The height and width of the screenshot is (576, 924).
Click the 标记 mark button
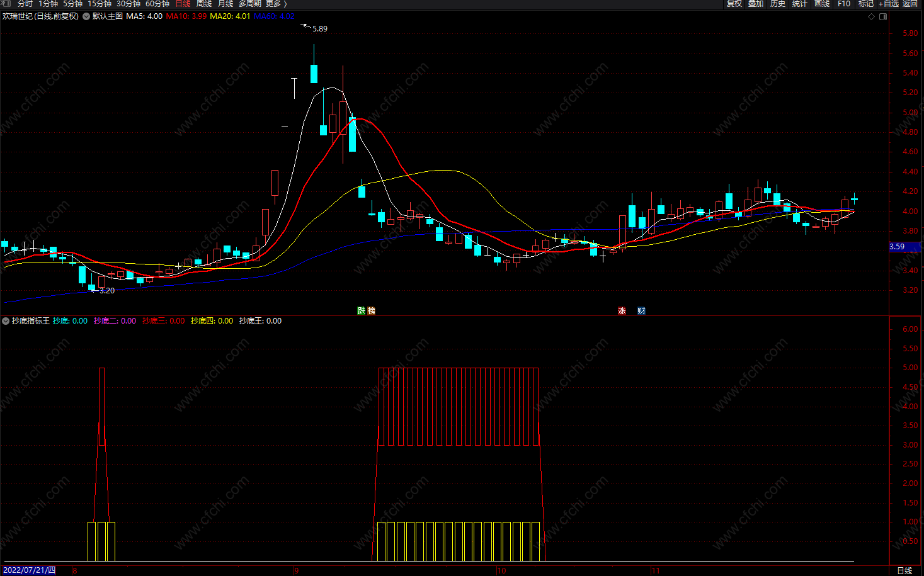[x=866, y=4]
